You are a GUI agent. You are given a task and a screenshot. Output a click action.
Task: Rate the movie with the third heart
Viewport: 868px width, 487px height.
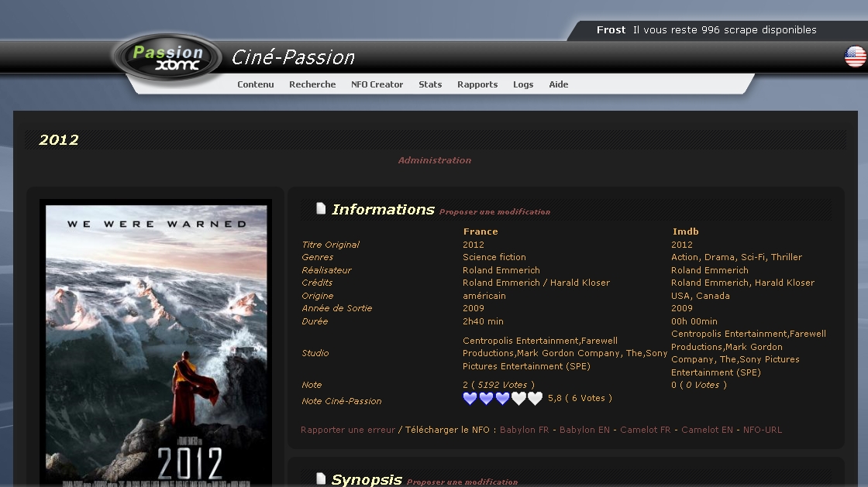pyautogui.click(x=503, y=399)
